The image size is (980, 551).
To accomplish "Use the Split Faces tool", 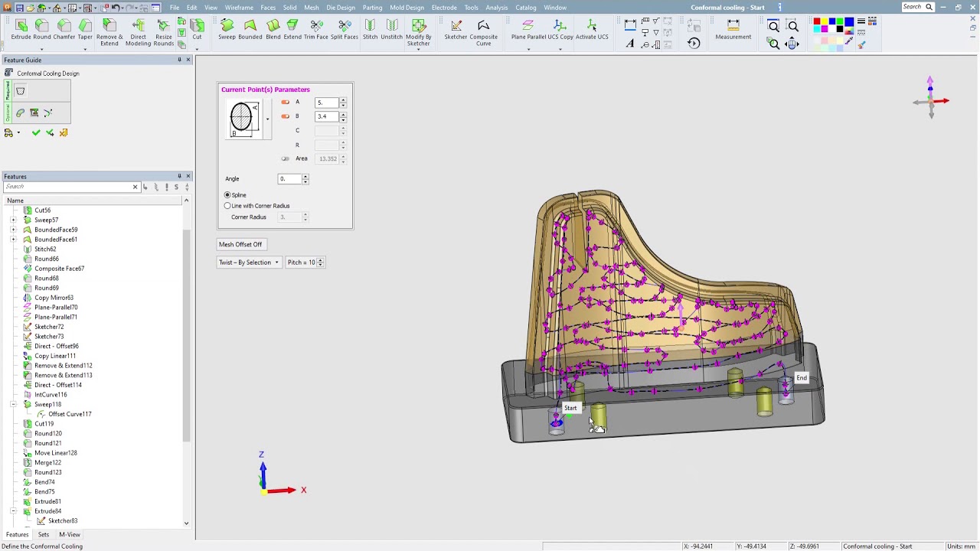I will click(345, 30).
